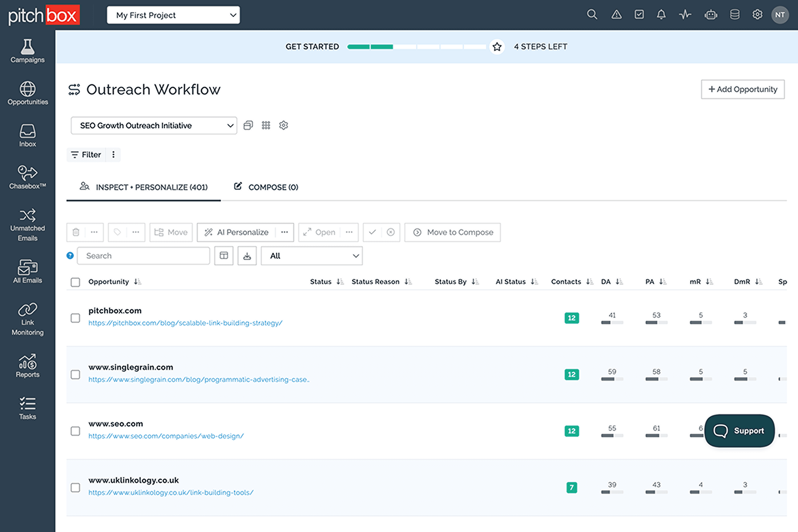Click the download export icon
The width and height of the screenshot is (798, 532).
coord(247,256)
